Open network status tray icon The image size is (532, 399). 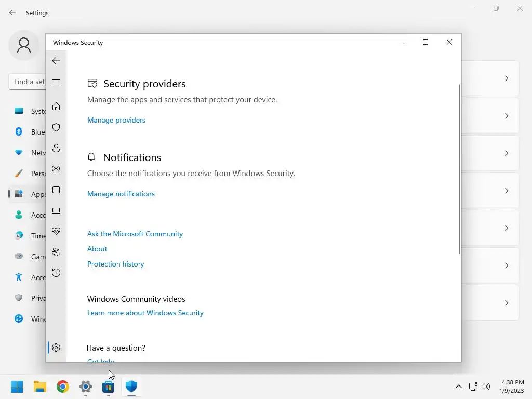click(x=473, y=387)
